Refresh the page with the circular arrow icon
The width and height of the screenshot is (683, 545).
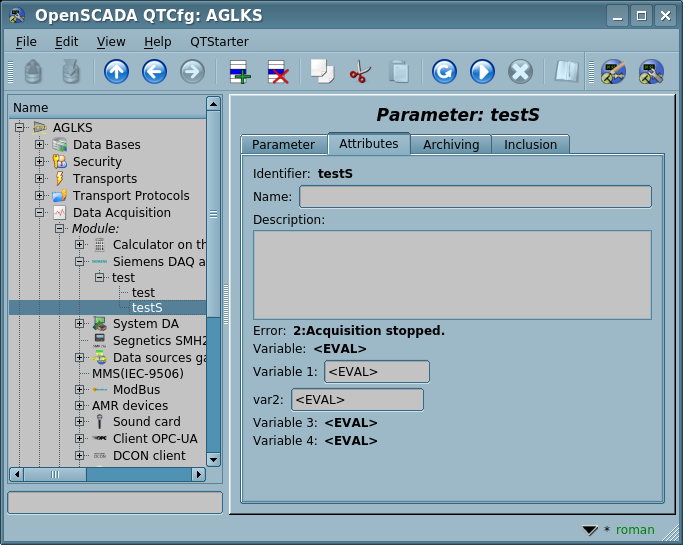tap(444, 72)
